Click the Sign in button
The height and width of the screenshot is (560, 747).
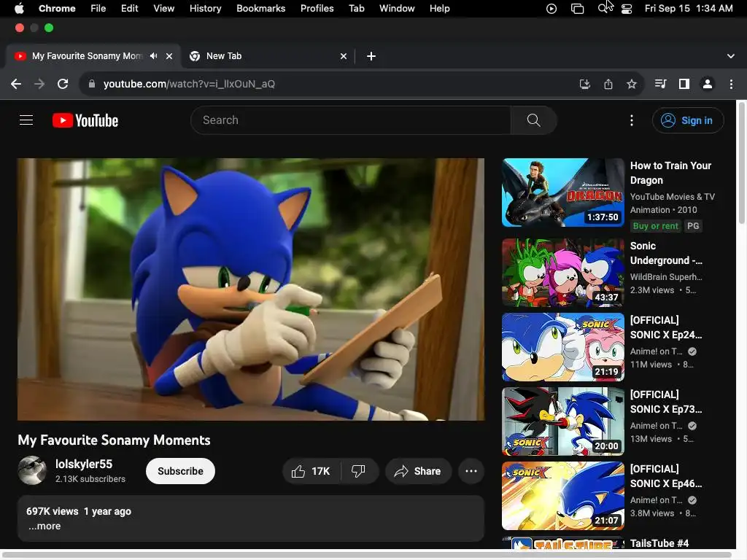[688, 120]
